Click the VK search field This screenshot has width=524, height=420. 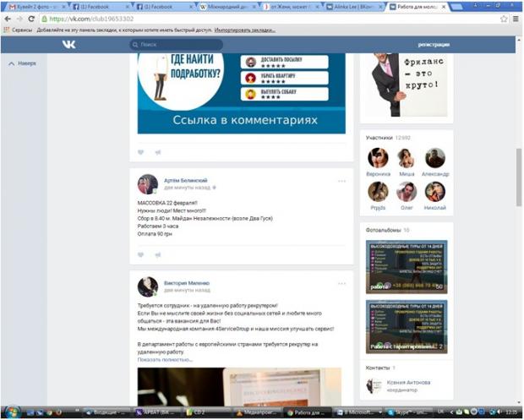188,45
